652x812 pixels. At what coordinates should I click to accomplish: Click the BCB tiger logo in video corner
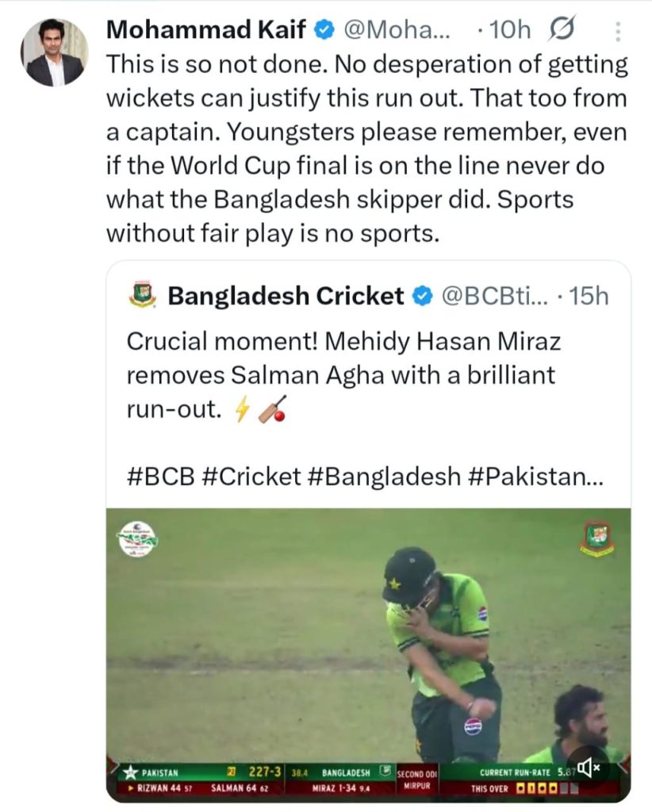point(598,538)
